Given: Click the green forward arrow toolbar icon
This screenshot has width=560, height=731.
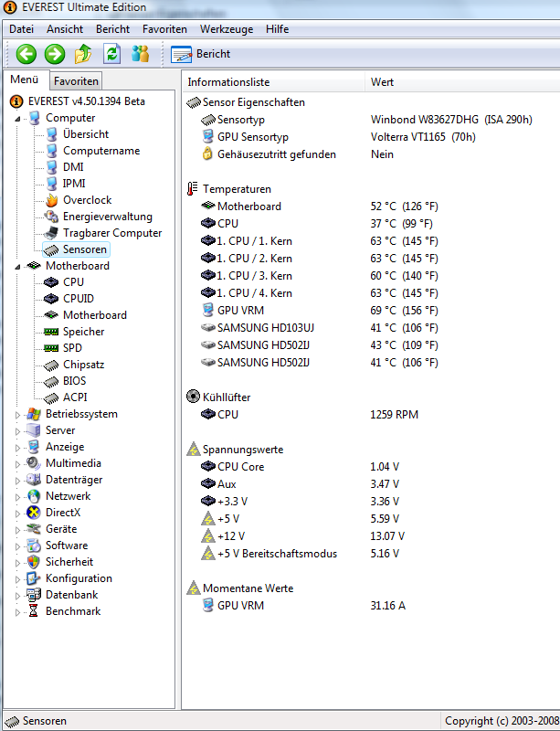Looking at the screenshot, I should pyautogui.click(x=55, y=54).
